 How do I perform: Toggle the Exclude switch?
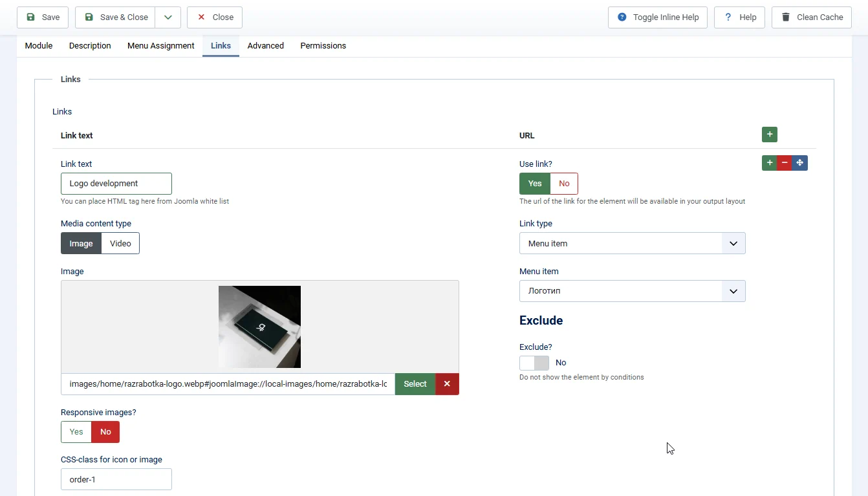(534, 363)
